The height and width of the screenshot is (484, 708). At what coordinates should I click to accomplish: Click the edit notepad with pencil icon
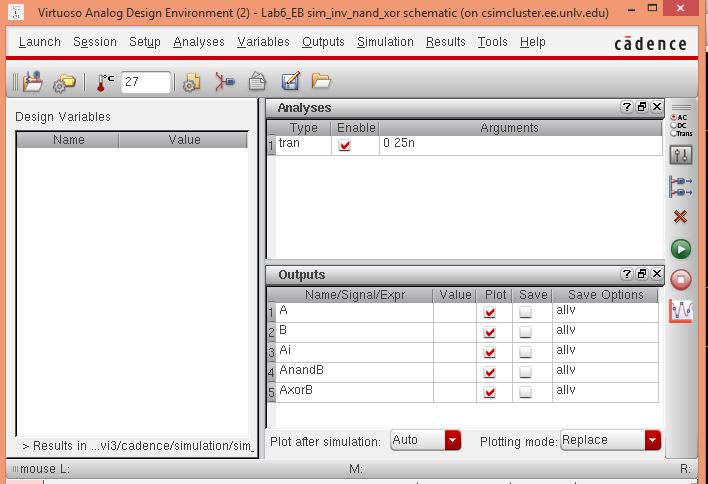(290, 82)
